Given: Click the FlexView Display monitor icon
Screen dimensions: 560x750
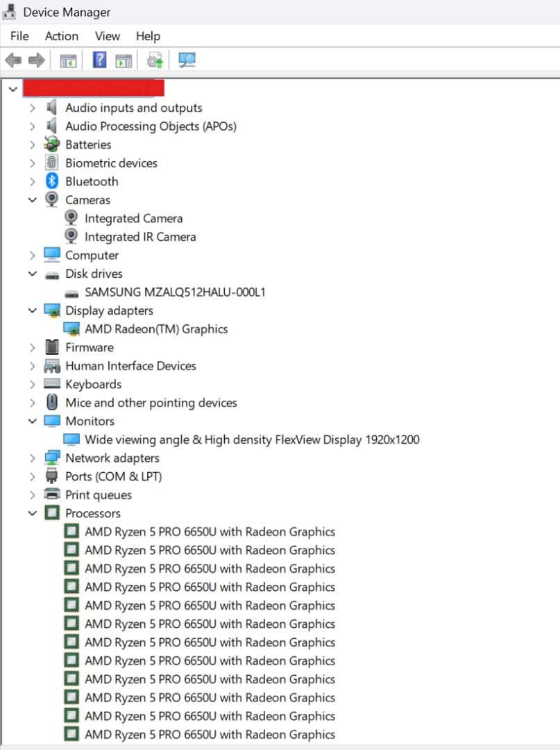Looking at the screenshot, I should pyautogui.click(x=71, y=439).
